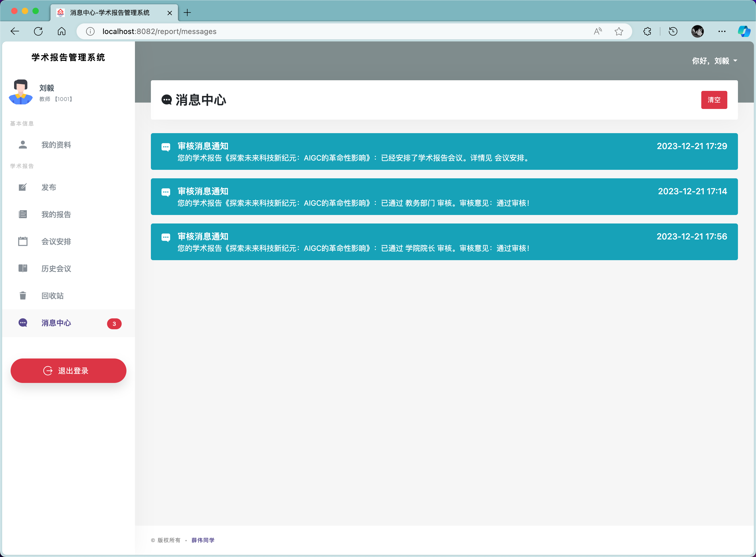
Task: Follow the 薛伟同学 footer link
Action: [203, 540]
